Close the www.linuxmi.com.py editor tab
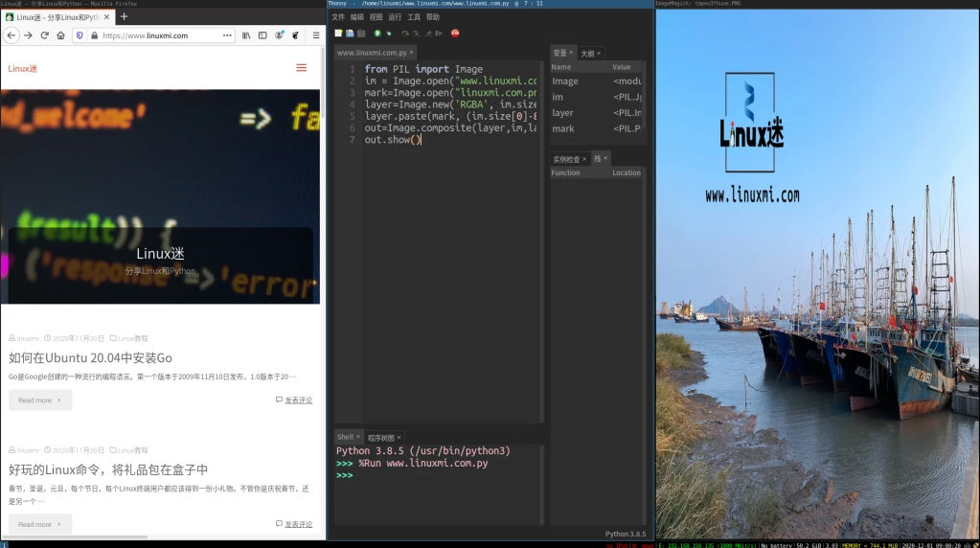This screenshot has width=980, height=548. click(412, 53)
